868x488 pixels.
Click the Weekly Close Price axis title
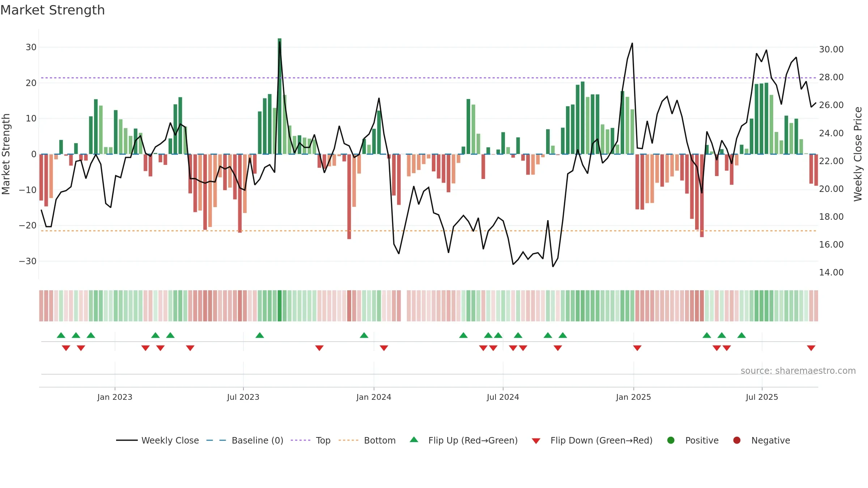pyautogui.click(x=858, y=154)
